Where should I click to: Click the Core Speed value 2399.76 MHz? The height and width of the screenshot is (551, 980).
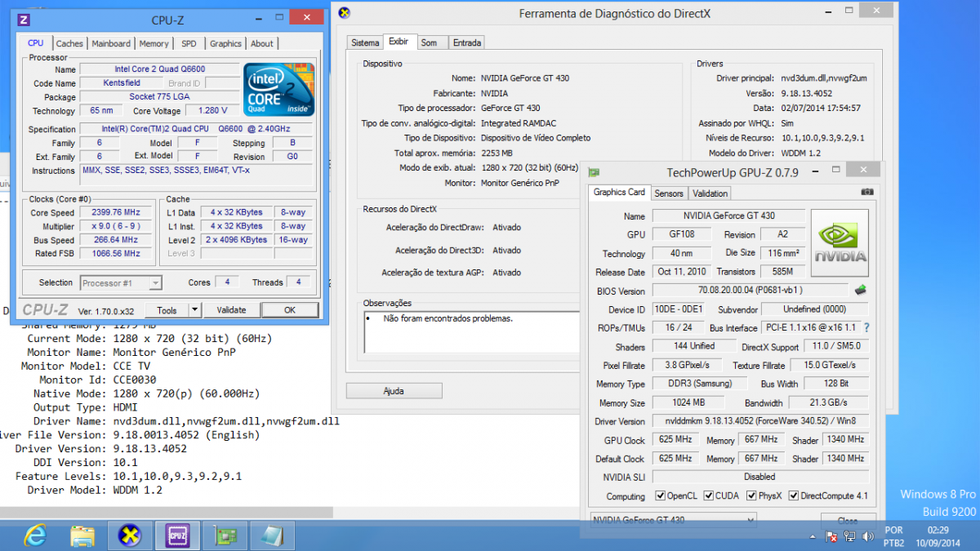tap(116, 213)
